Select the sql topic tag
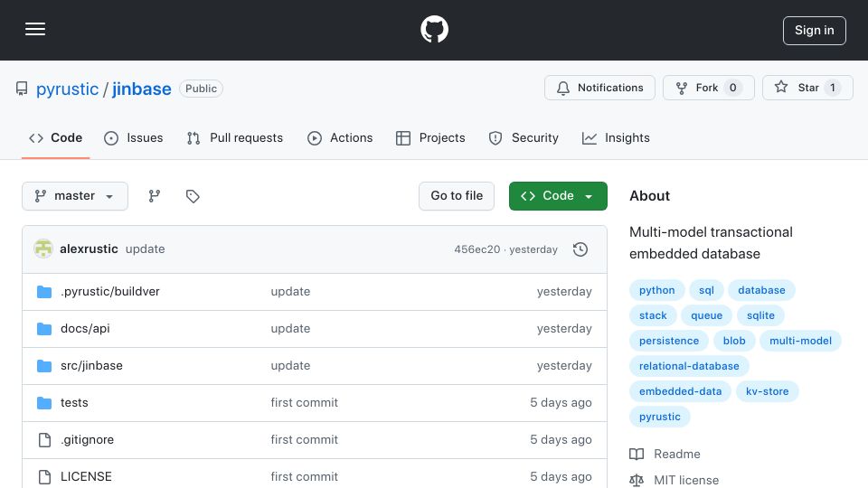 click(706, 290)
